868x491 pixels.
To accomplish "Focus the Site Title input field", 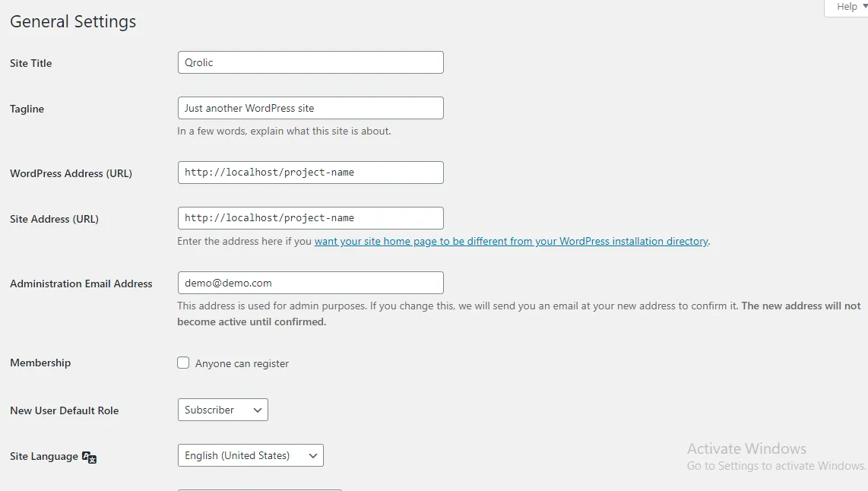I will click(x=310, y=62).
